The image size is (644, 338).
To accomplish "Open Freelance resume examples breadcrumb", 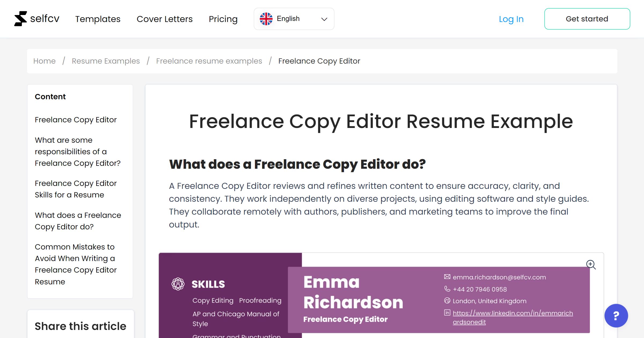I will (x=209, y=61).
